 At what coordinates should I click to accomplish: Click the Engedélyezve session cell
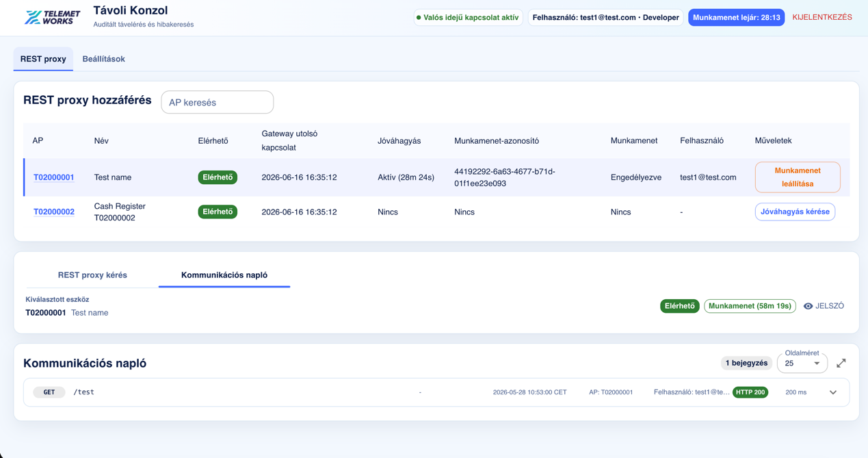click(x=636, y=177)
